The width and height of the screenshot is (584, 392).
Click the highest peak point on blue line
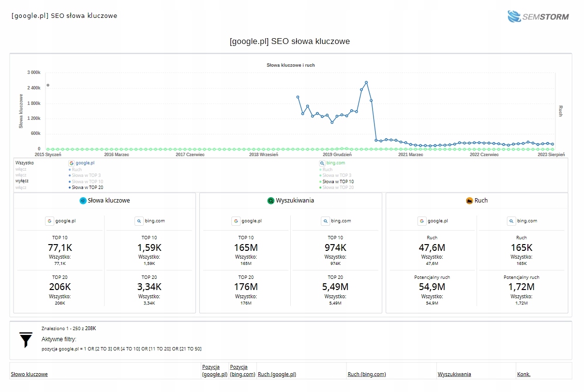tap(366, 83)
